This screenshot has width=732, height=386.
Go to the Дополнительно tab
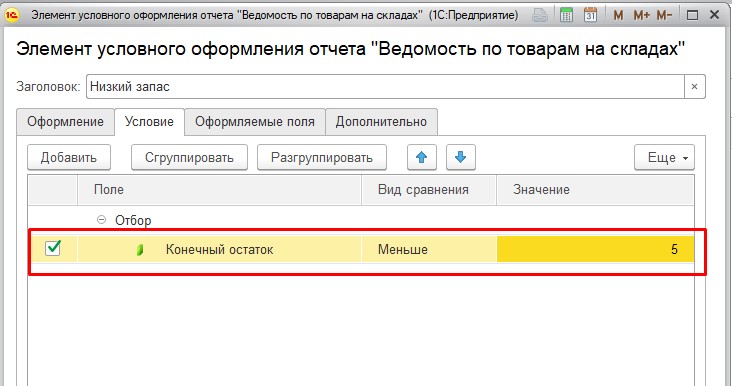pos(381,122)
